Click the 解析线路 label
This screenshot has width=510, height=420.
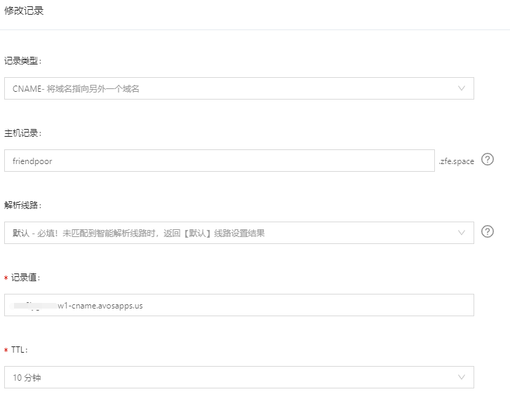coord(22,205)
